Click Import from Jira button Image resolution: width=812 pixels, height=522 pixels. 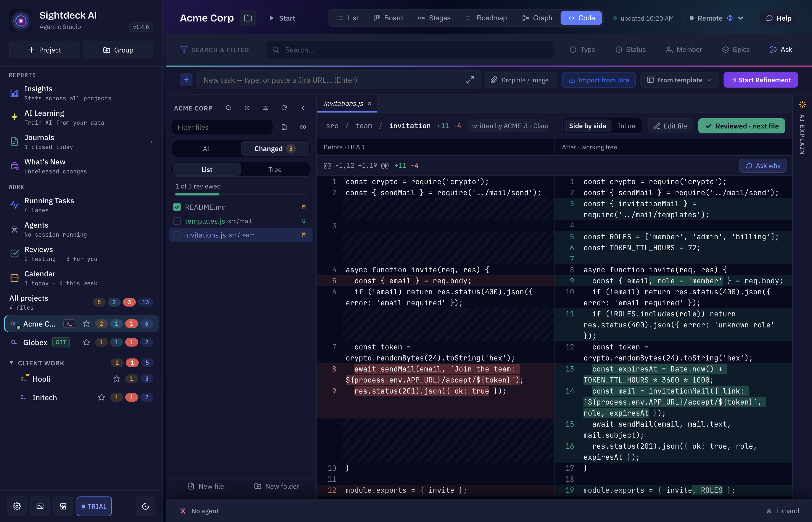(x=599, y=80)
